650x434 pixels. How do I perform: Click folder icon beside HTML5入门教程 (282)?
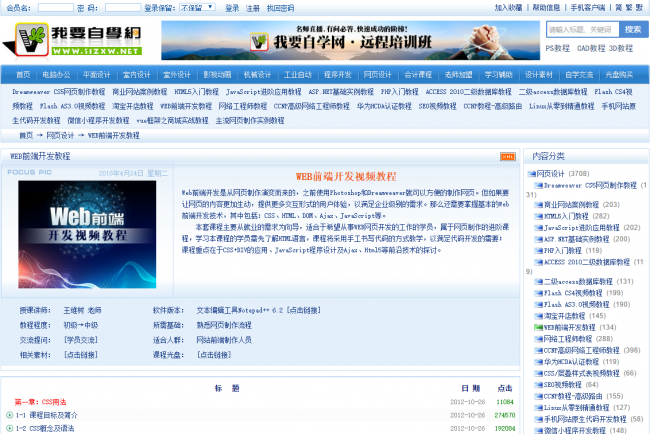[x=538, y=216]
